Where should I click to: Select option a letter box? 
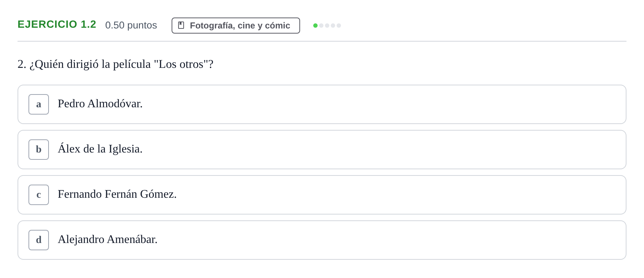39,104
